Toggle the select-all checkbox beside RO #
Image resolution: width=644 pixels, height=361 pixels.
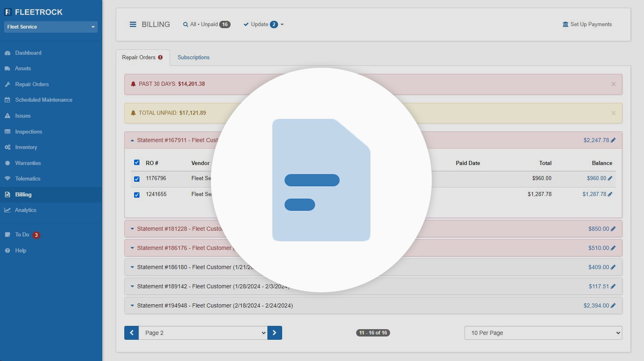coord(137,163)
